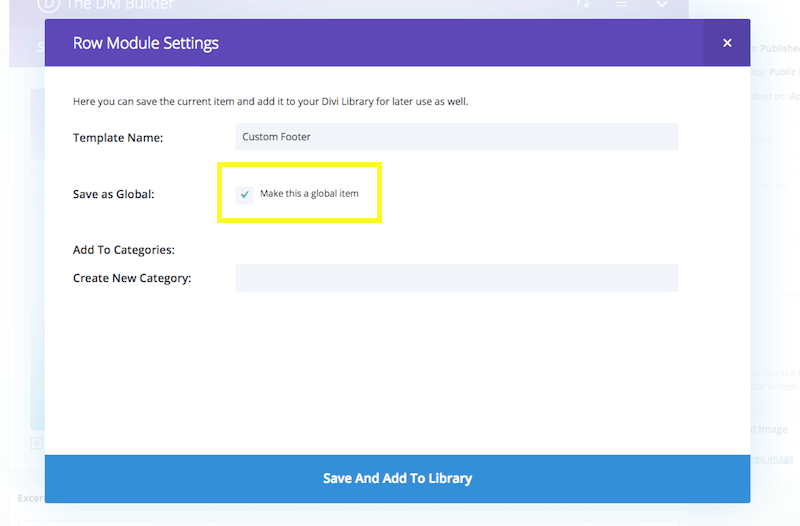Click the Divi Builder logo icon
Image resolution: width=800 pixels, height=526 pixels.
pyautogui.click(x=47, y=5)
